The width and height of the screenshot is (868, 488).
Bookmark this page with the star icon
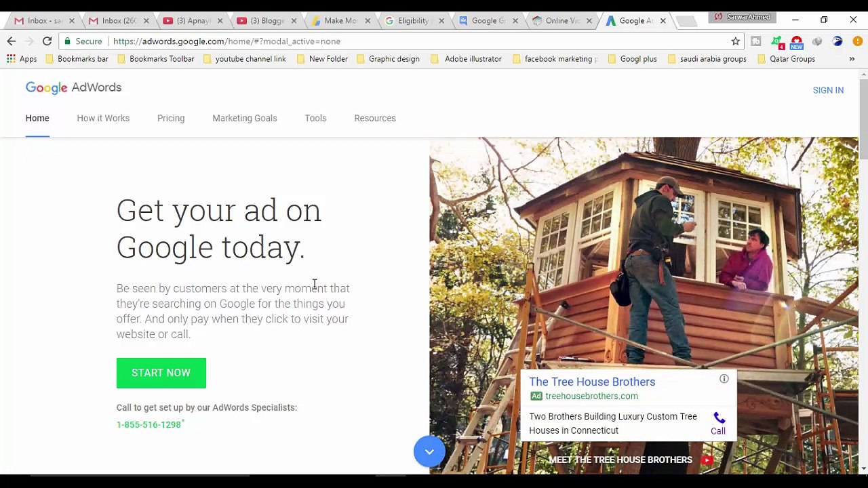point(736,41)
